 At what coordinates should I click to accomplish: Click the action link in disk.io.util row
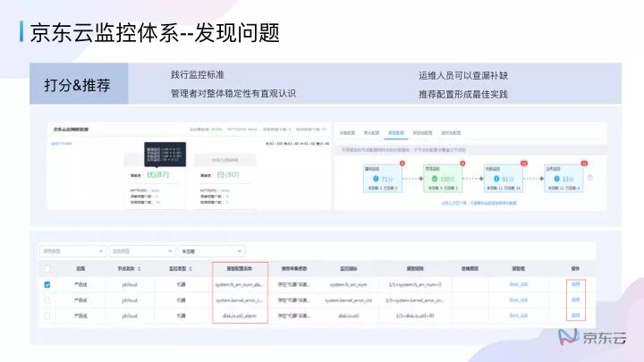[x=575, y=316]
